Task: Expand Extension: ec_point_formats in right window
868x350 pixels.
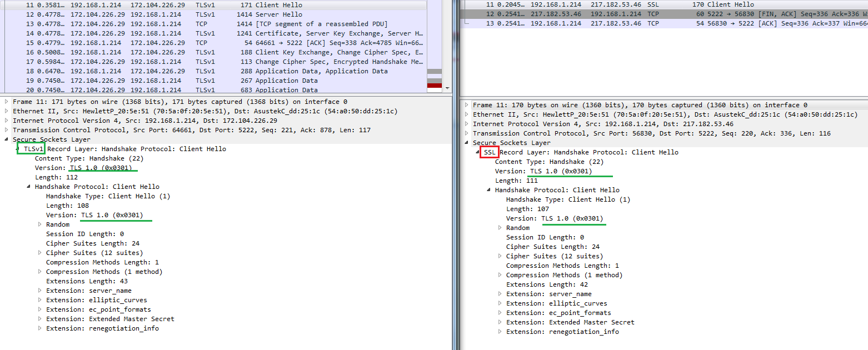Action: 500,313
